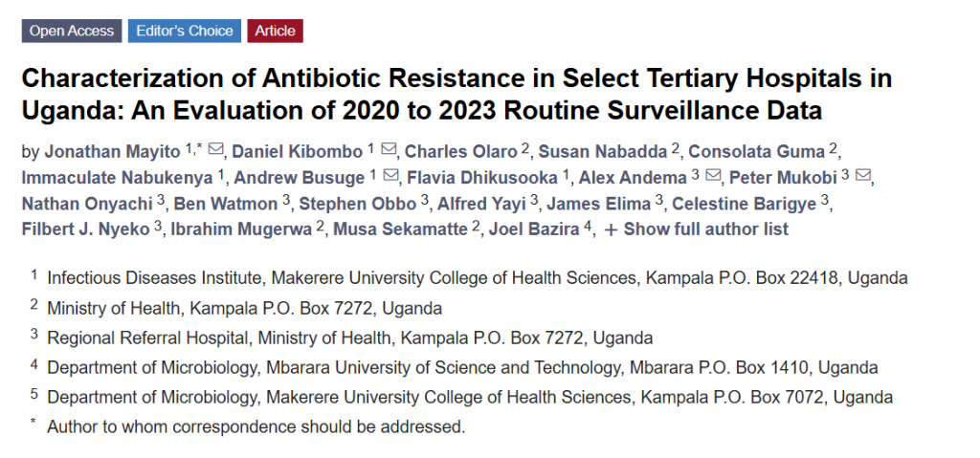Open author link Musa Sekamatte
This screenshot has width=980, height=458.
(400, 229)
